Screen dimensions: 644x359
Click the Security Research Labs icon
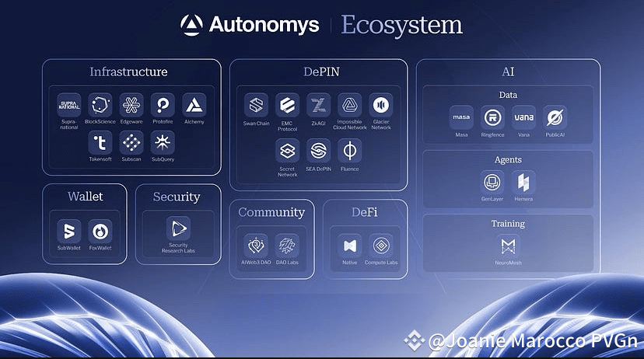click(178, 228)
